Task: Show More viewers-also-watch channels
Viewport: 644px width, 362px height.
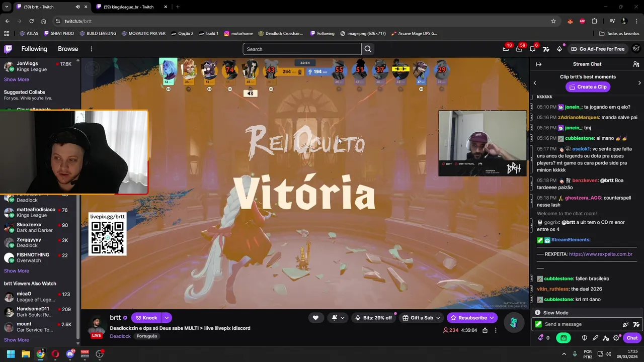Action: (16, 340)
